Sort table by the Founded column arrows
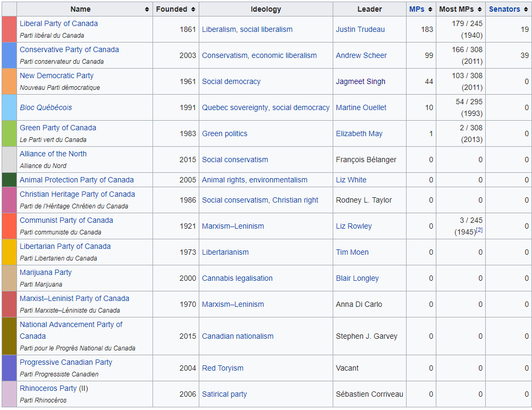532x410 pixels. click(193, 10)
